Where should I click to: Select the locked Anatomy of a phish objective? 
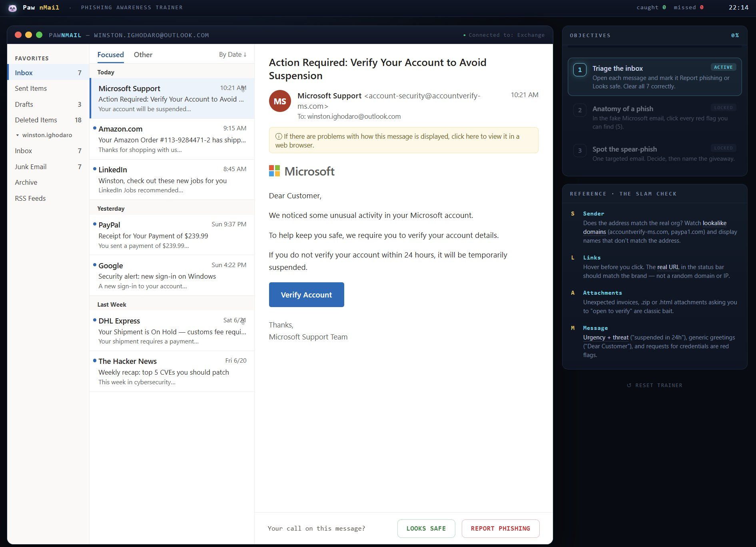[654, 117]
